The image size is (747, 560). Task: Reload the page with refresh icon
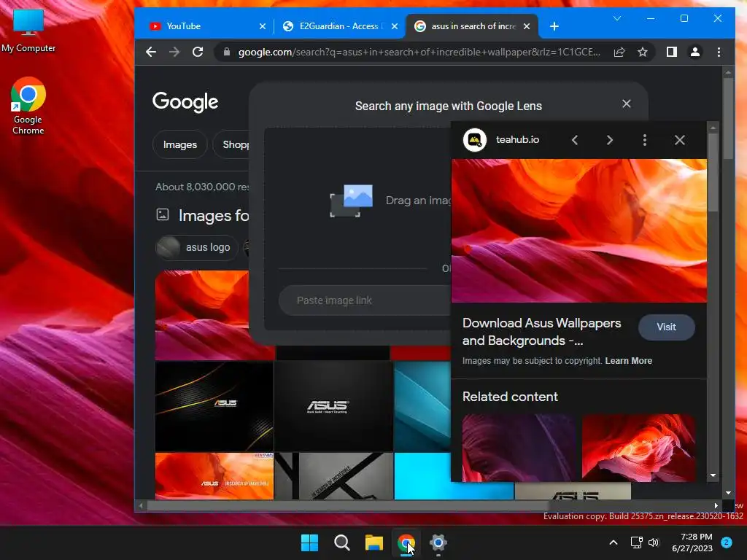(x=198, y=52)
